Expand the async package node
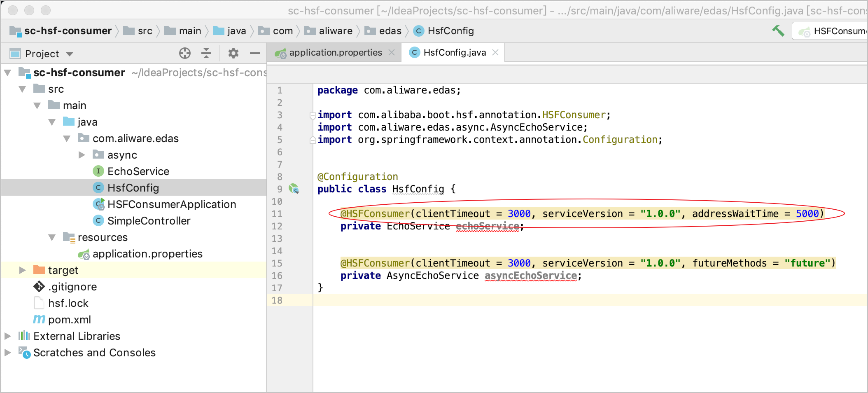This screenshot has width=868, height=393. (82, 155)
